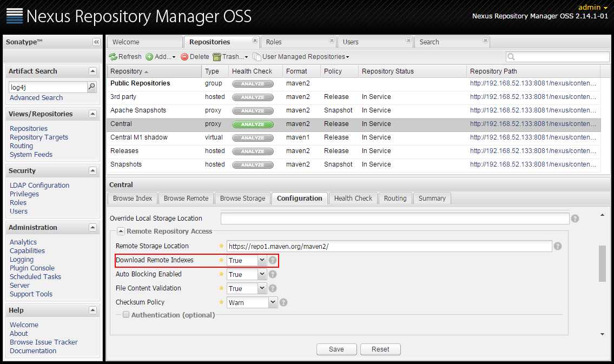Click the repository filter search box
This screenshot has height=364, width=614.
click(558, 57)
